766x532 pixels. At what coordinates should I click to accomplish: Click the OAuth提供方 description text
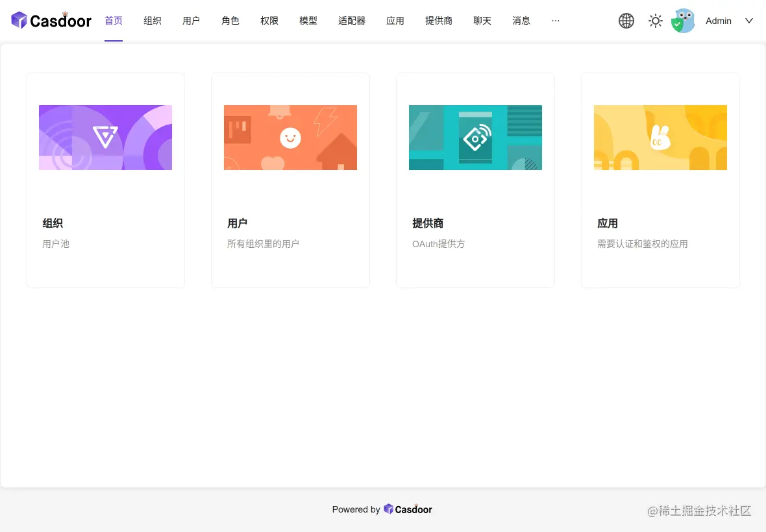439,243
